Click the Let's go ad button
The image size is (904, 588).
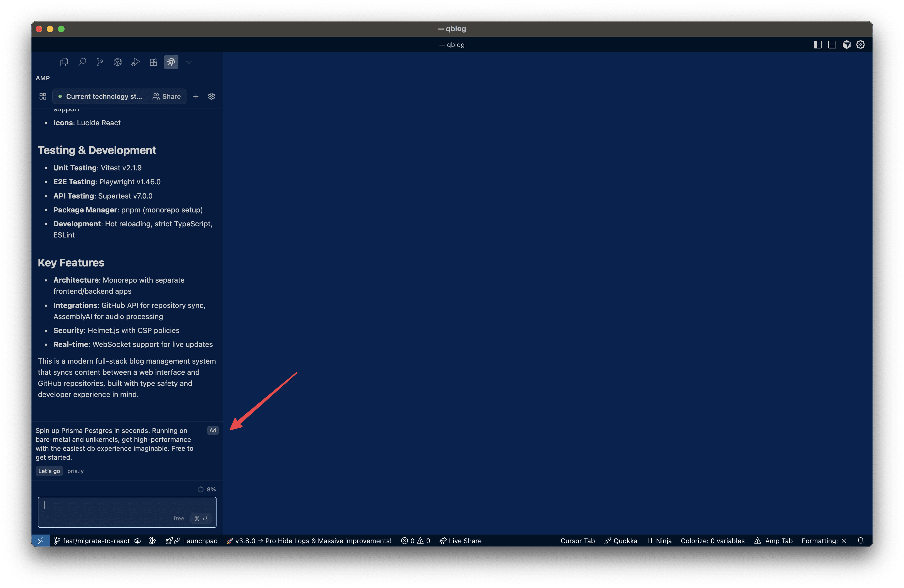(49, 471)
